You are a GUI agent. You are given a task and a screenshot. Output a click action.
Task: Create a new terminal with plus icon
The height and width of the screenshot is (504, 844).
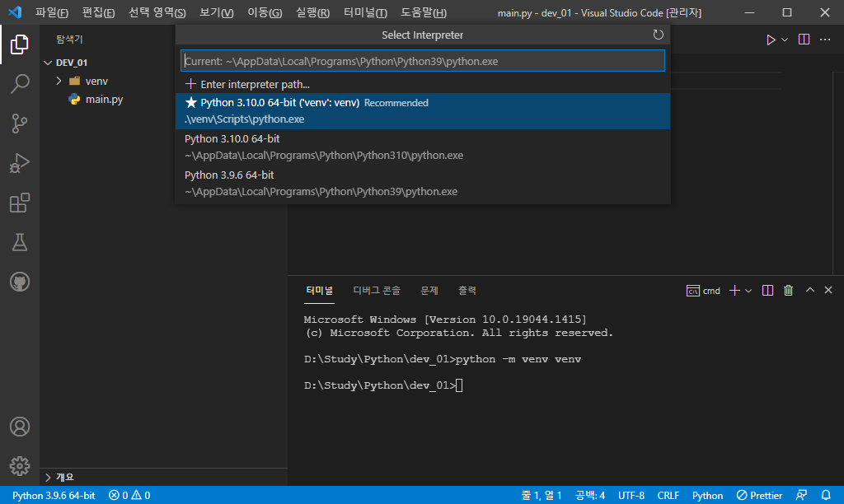coord(734,291)
